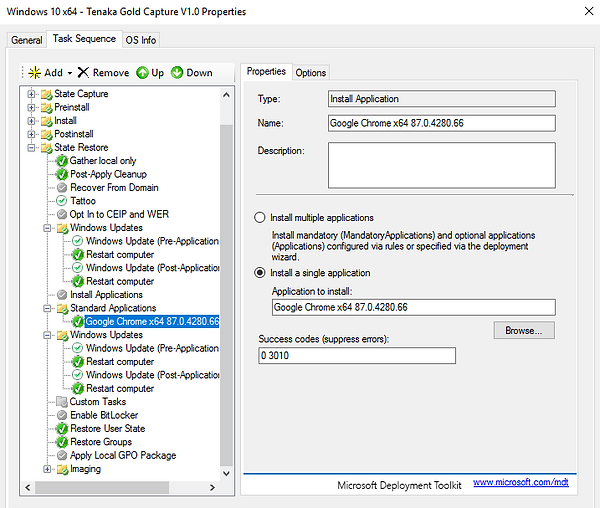
Task: Click the Enable BitLocker disabled icon
Action: 62,415
